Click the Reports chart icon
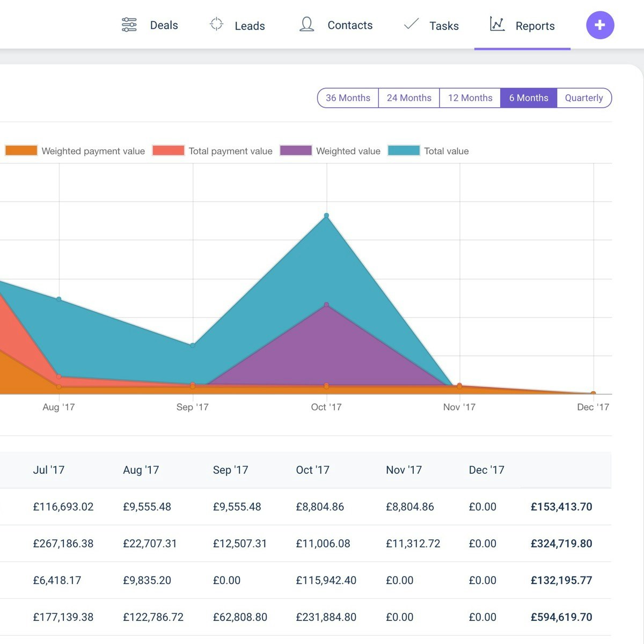The width and height of the screenshot is (644, 644). (497, 24)
